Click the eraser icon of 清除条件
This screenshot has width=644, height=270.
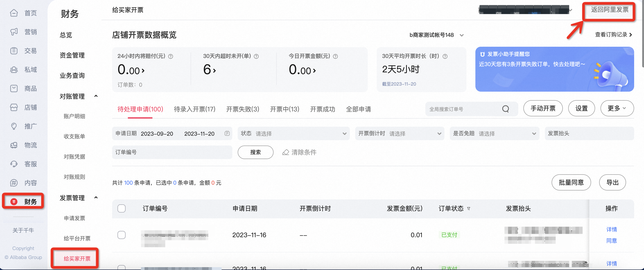[x=285, y=152]
